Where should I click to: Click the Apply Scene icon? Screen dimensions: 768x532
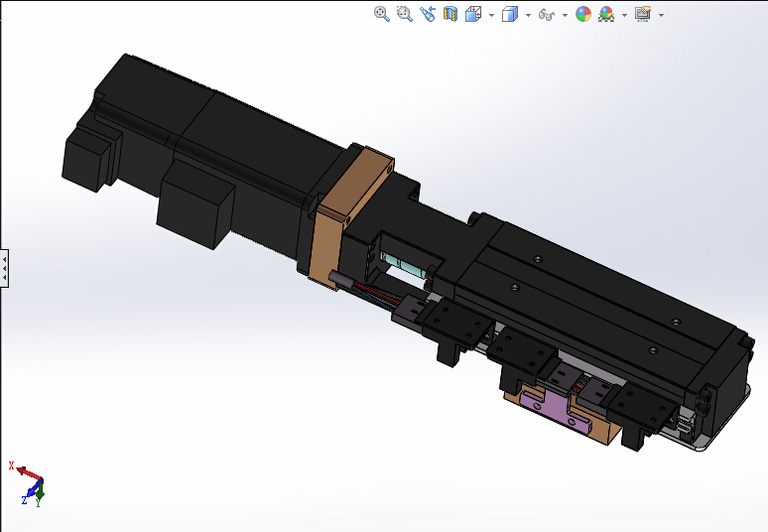click(606, 14)
